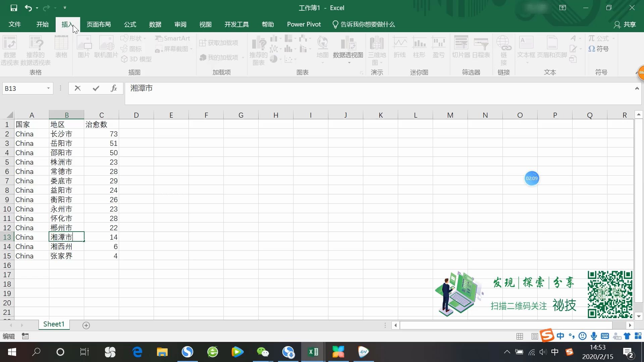Open the Name Box dropdown arrow
The width and height of the screenshot is (644, 362).
48,88
